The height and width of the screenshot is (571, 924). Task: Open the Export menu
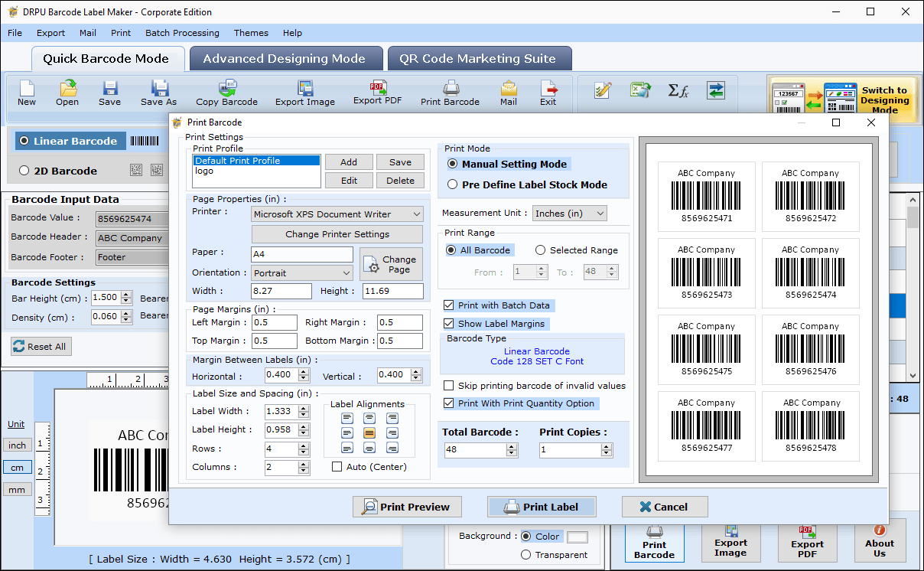(x=50, y=33)
